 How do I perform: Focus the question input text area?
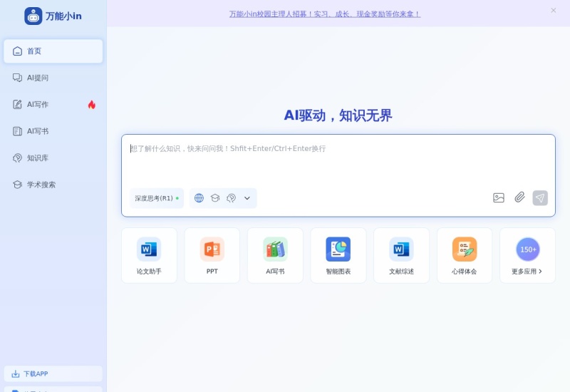tap(338, 162)
